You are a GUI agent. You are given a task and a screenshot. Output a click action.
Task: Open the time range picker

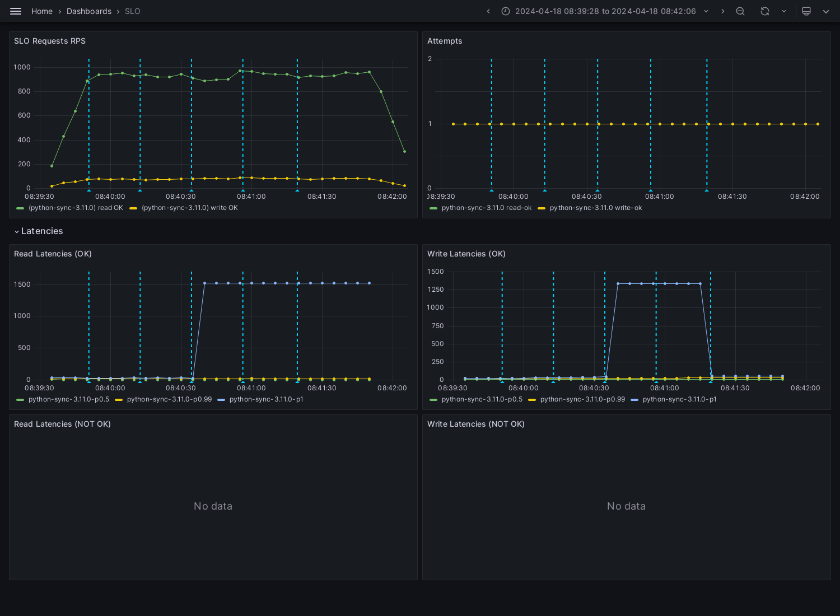[605, 11]
